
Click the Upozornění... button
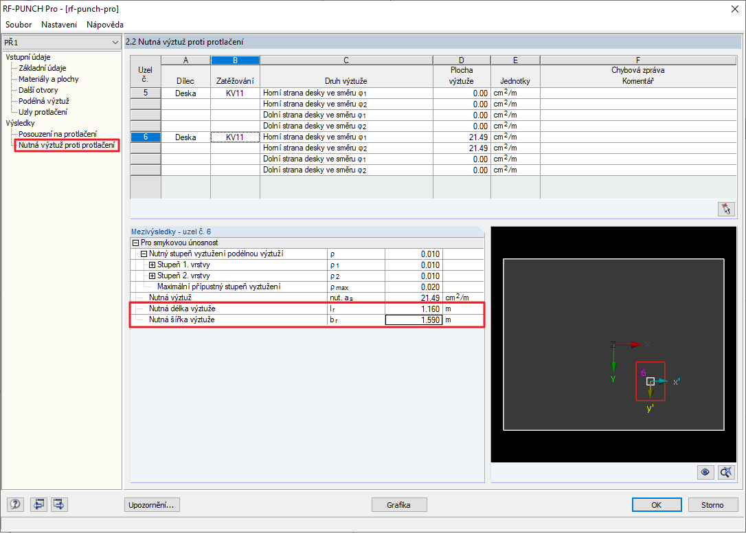[x=152, y=505]
